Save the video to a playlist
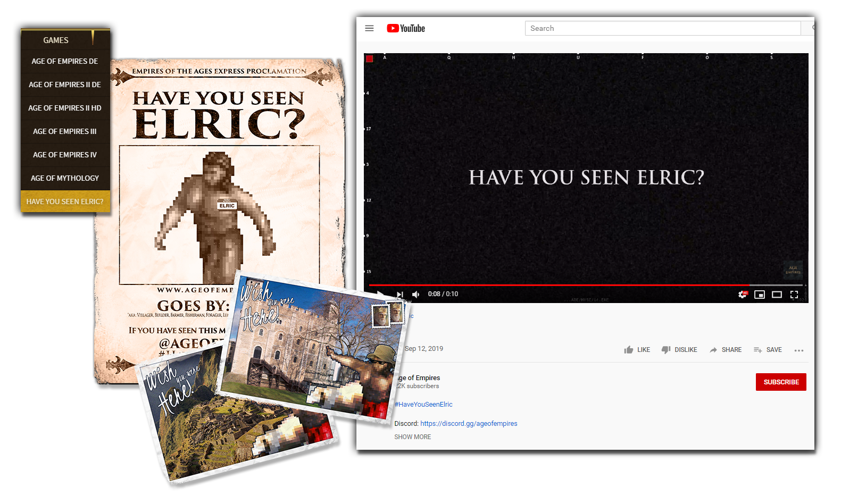The width and height of the screenshot is (841, 504). click(768, 350)
